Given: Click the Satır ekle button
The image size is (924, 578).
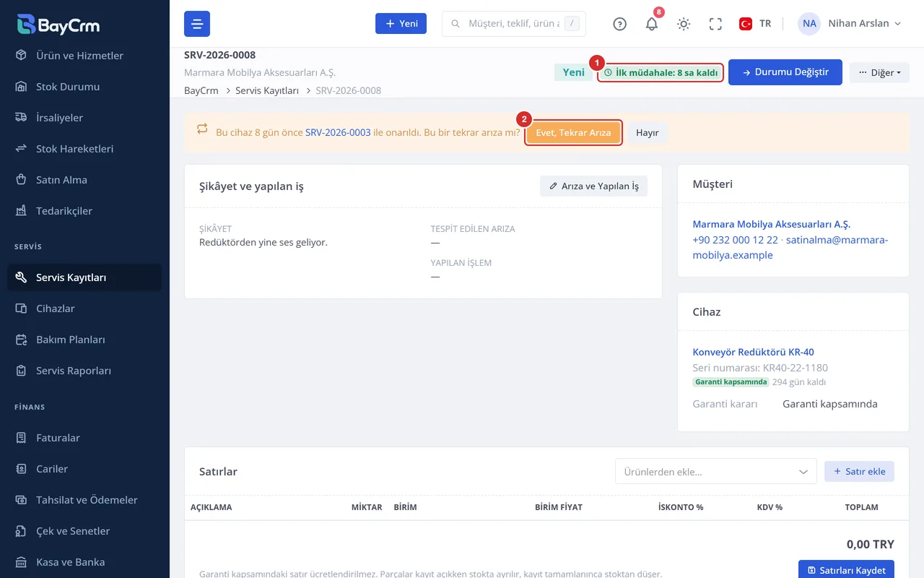Looking at the screenshot, I should (x=859, y=471).
